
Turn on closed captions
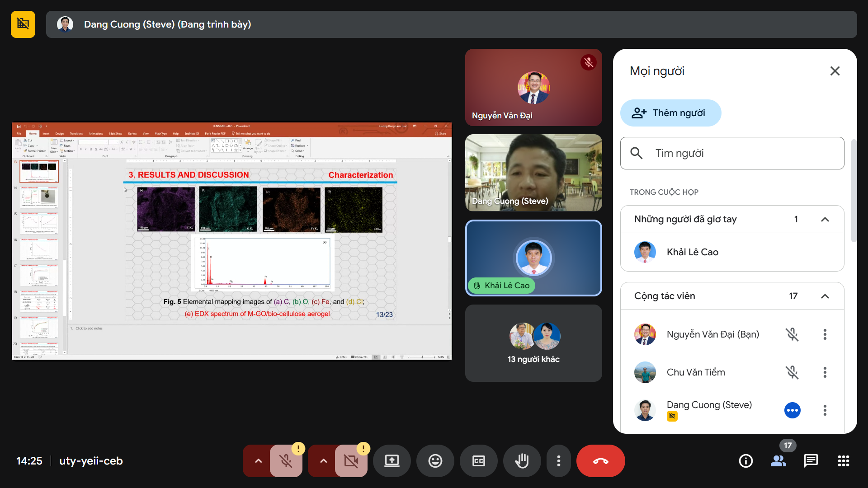tap(478, 461)
